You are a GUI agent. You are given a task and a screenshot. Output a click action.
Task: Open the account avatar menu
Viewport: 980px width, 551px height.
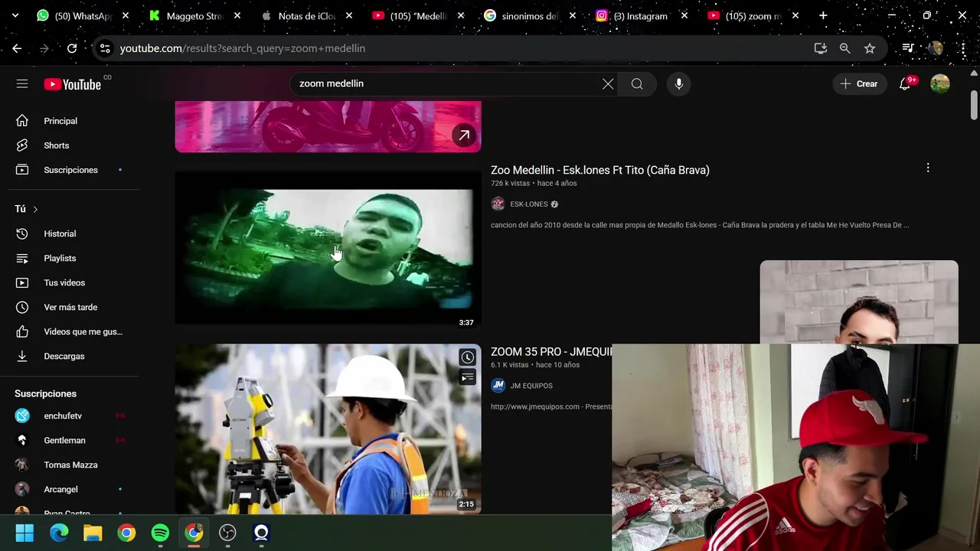940,83
